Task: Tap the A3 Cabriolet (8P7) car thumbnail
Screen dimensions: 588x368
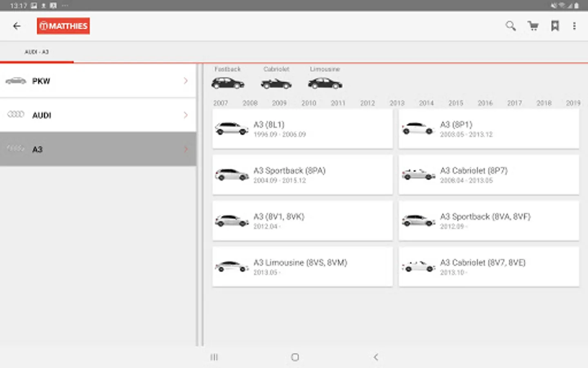Action: click(418, 175)
